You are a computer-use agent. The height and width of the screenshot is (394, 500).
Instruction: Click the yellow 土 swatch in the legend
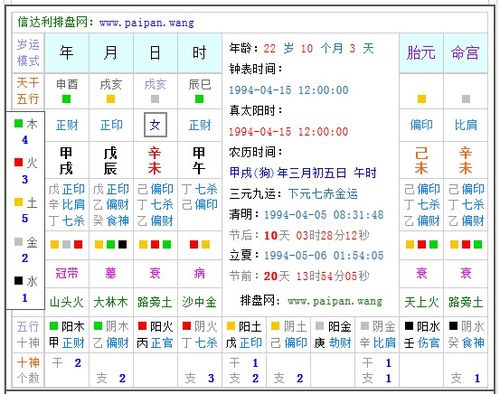pos(19,202)
